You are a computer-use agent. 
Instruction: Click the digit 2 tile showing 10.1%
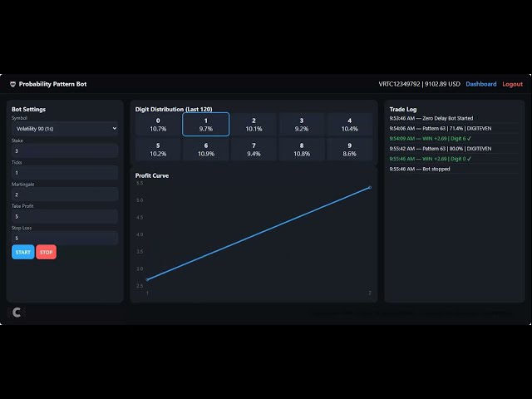coord(254,125)
